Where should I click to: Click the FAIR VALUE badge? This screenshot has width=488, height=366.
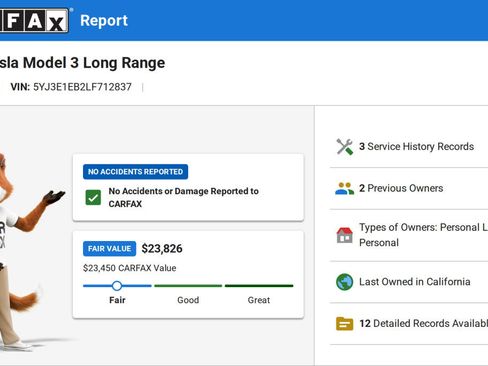[x=109, y=249]
